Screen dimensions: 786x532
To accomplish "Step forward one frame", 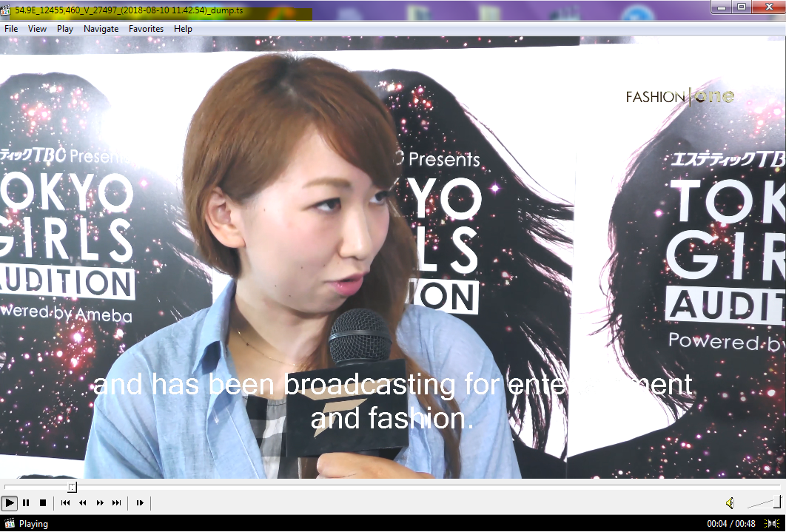I will tap(139, 503).
